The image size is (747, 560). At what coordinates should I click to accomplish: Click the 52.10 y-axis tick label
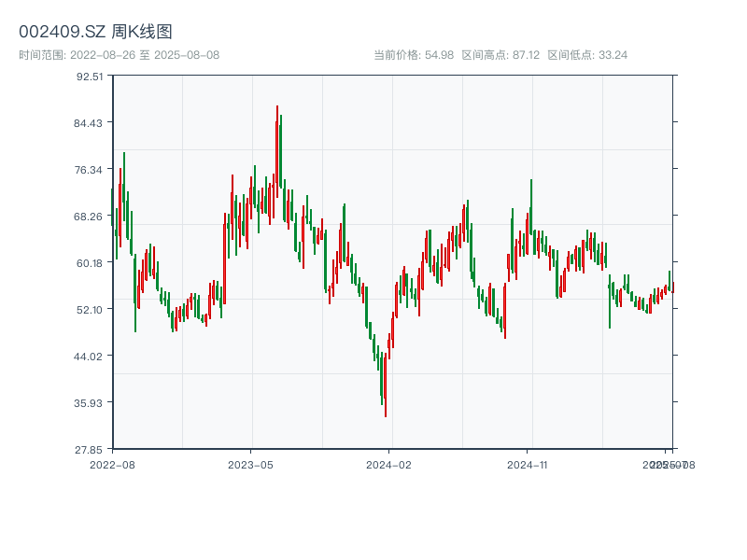tap(90, 310)
